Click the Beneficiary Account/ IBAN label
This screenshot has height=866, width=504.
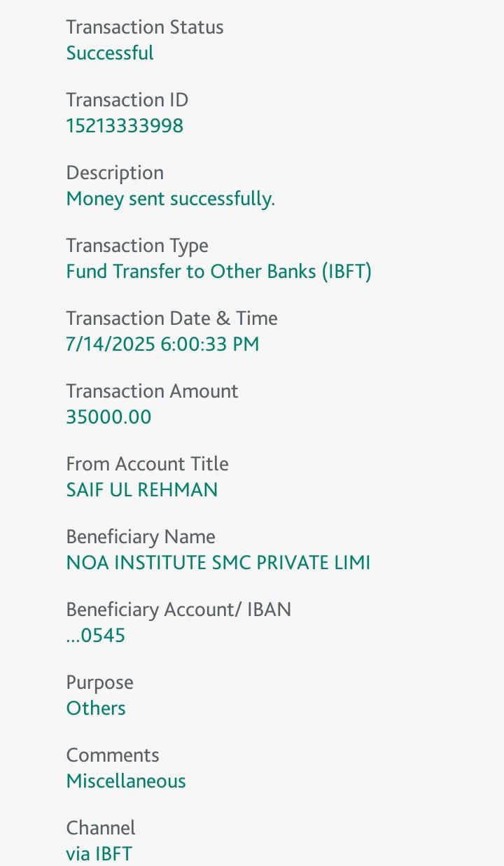click(178, 610)
